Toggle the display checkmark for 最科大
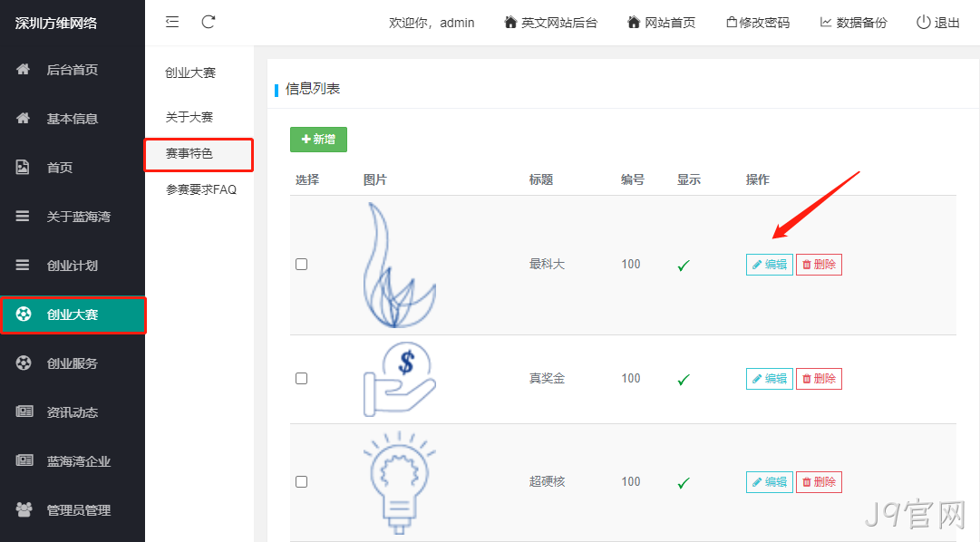 [684, 266]
